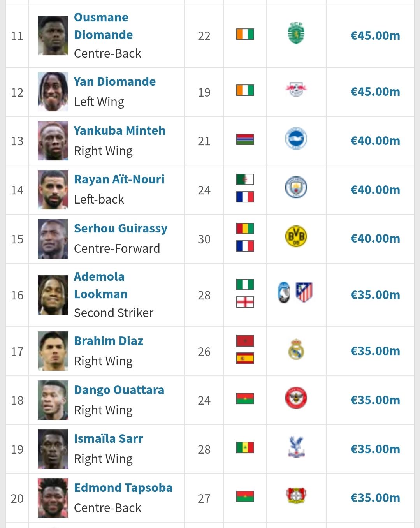Click the Ivory Coast flag next to Yan Diomande

coord(245,90)
